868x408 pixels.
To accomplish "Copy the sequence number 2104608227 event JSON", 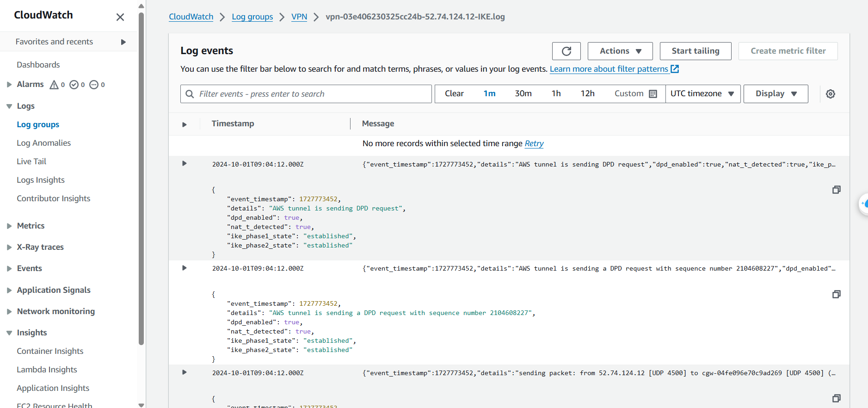I will tap(837, 294).
